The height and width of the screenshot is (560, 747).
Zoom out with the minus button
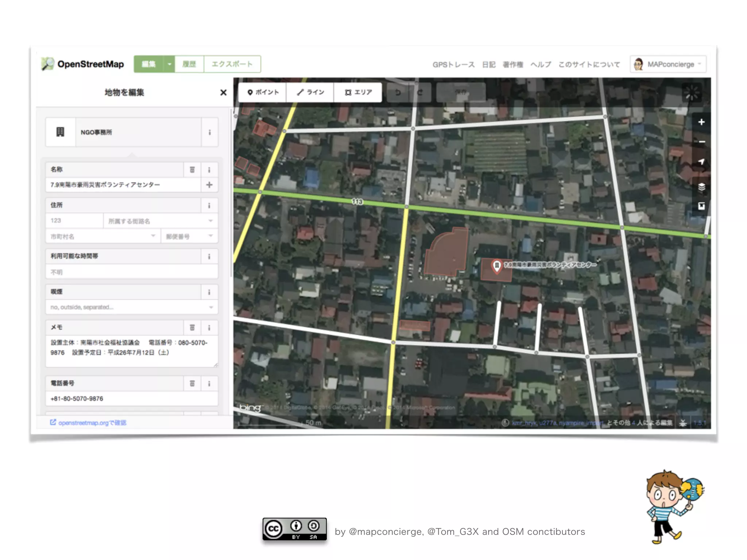(701, 141)
